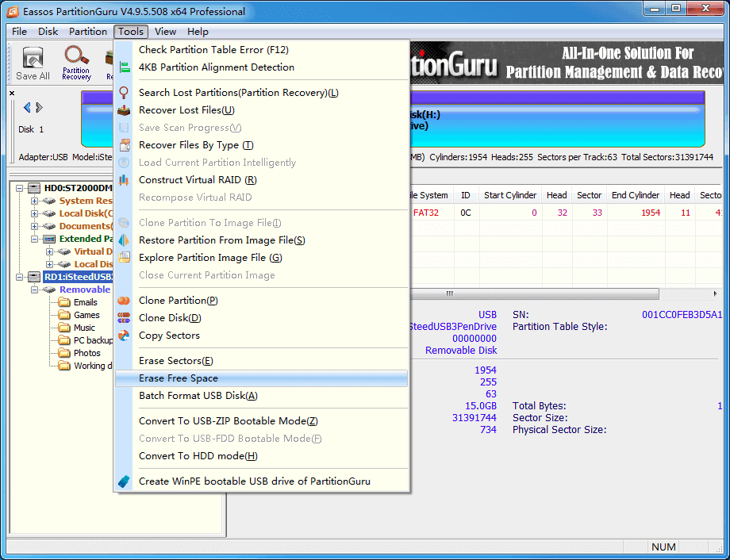Click the Start Cylinder column header
The width and height of the screenshot is (730, 560).
[510, 195]
